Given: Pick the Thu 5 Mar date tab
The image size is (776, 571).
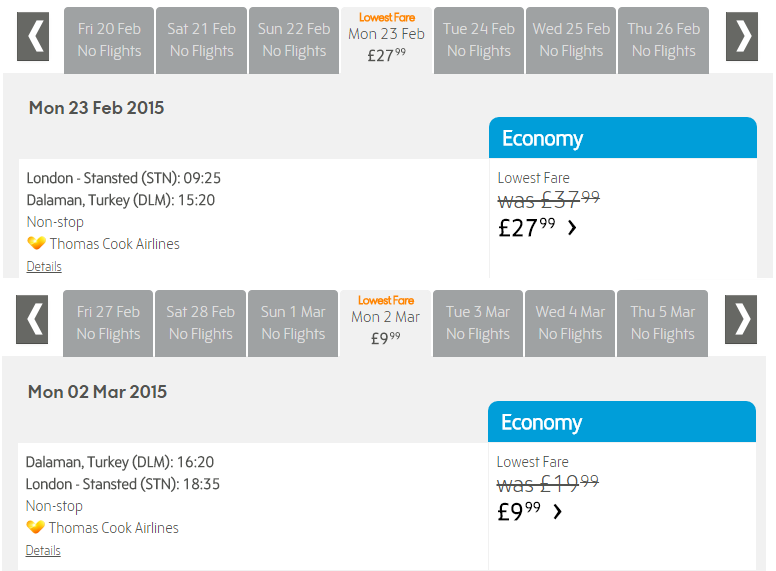Looking at the screenshot, I should (x=663, y=323).
